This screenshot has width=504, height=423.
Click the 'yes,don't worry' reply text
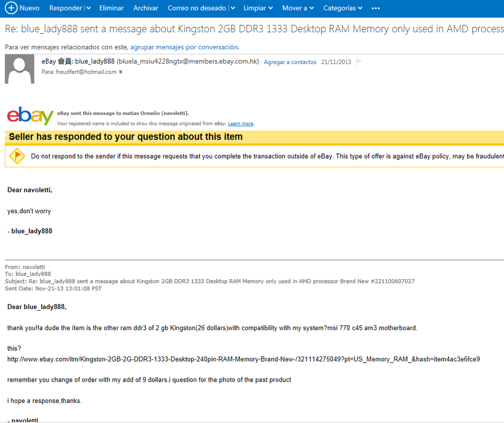[29, 211]
